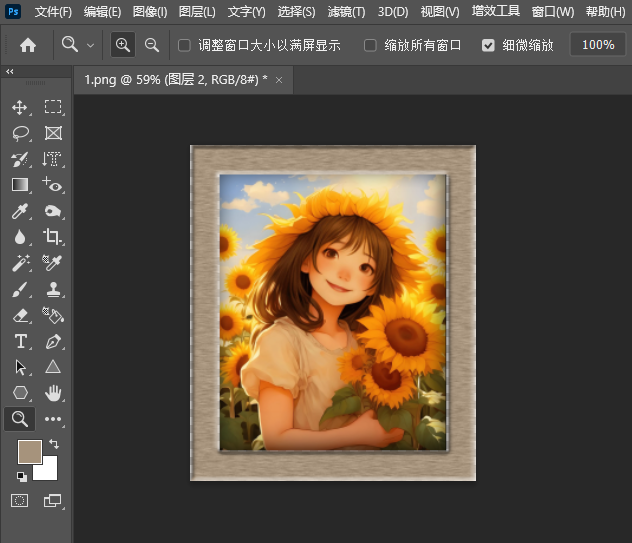This screenshot has height=543, width=632.
Task: Open the 视图(V) menu
Action: pos(440,12)
